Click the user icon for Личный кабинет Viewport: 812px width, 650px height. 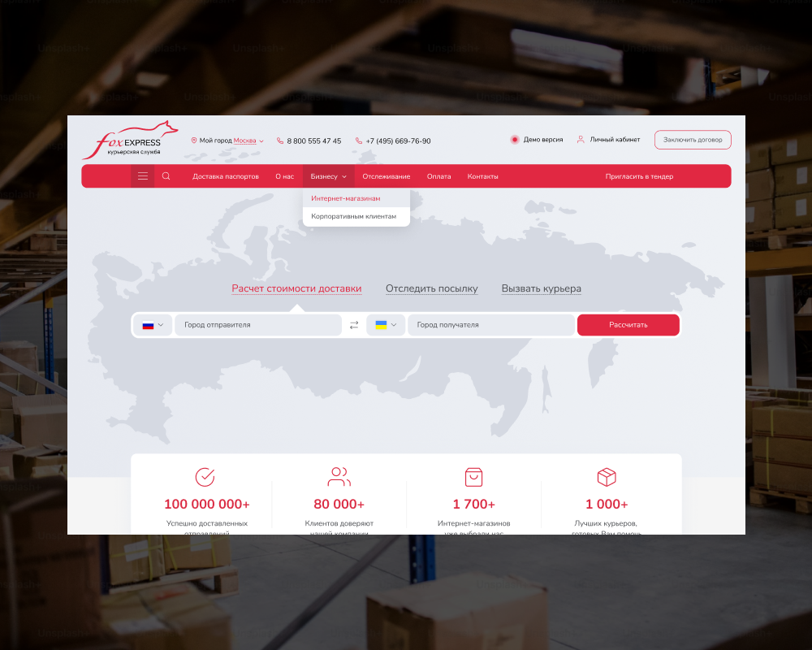(x=581, y=140)
